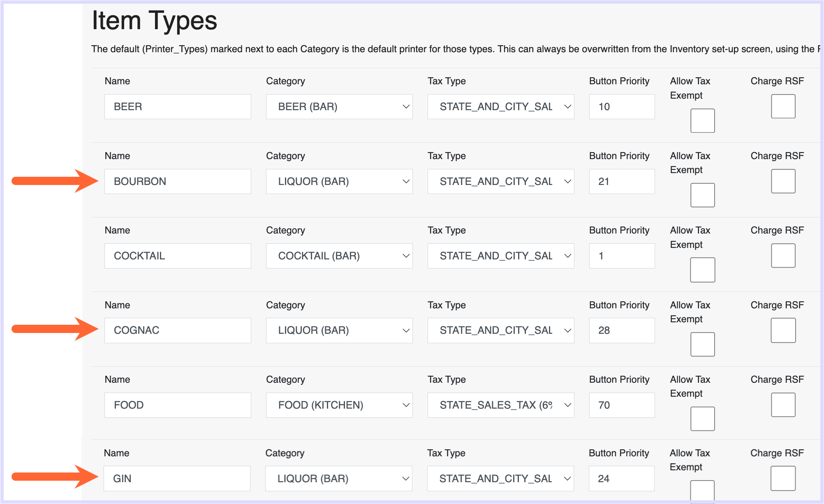Screen dimensions: 824x504
Task: Expand BOURBON Tax Type dropdown
Action: (x=500, y=181)
